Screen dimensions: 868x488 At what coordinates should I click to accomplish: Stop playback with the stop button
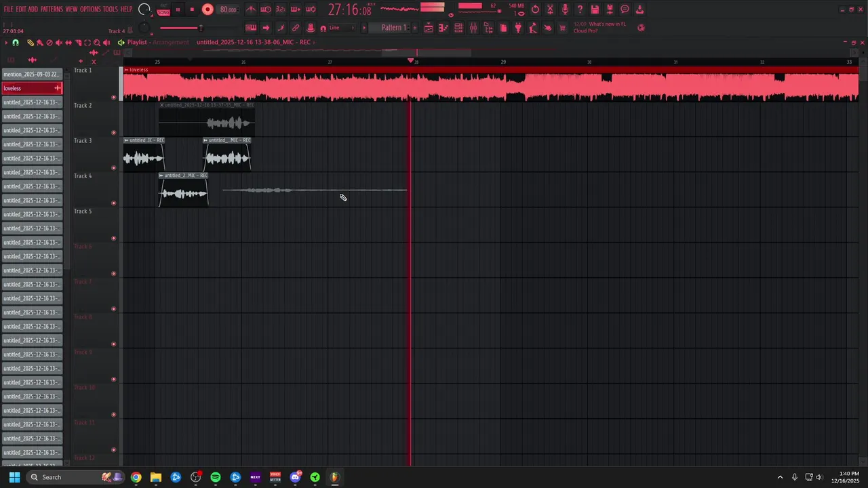[192, 9]
